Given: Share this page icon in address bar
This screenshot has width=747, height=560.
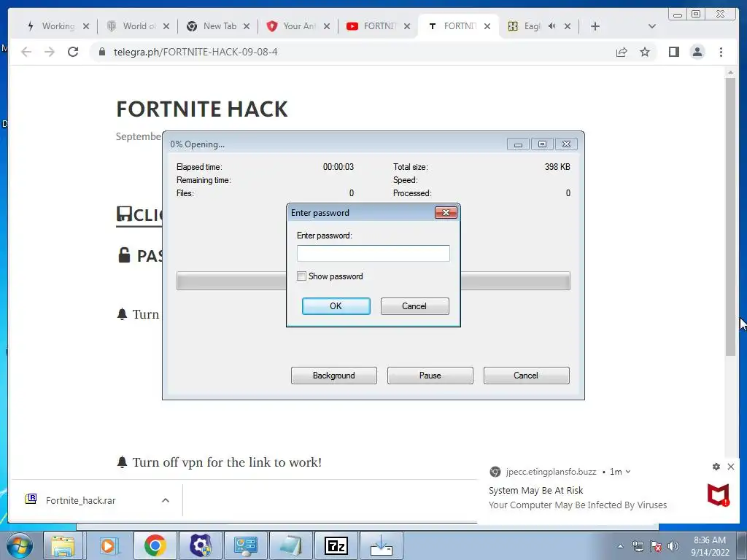Looking at the screenshot, I should [622, 52].
